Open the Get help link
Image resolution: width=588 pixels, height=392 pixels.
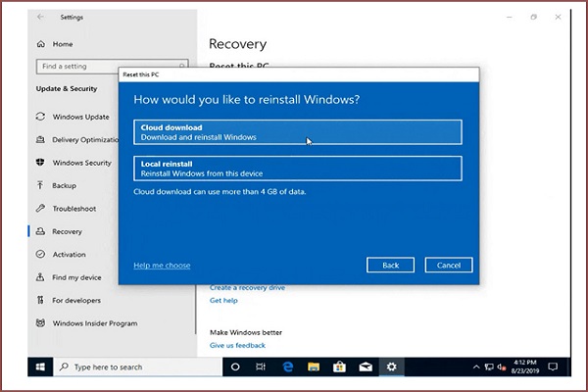(223, 301)
